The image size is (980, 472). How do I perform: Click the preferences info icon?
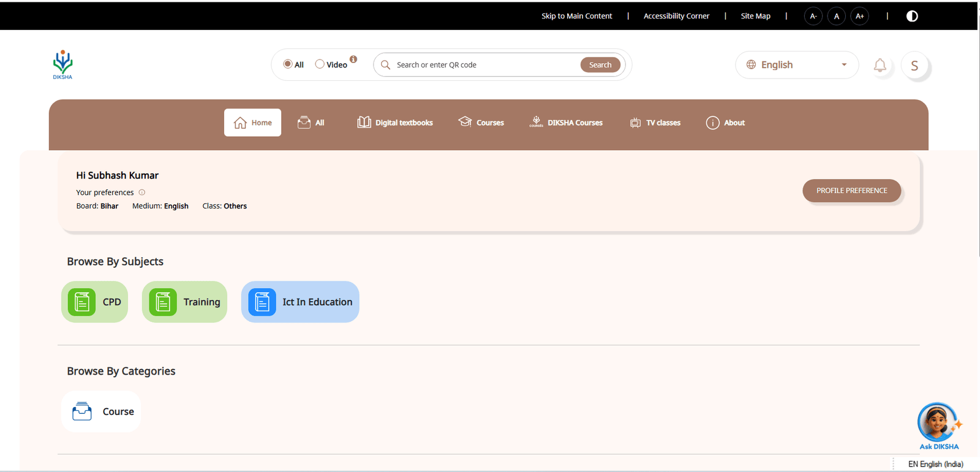tap(142, 192)
